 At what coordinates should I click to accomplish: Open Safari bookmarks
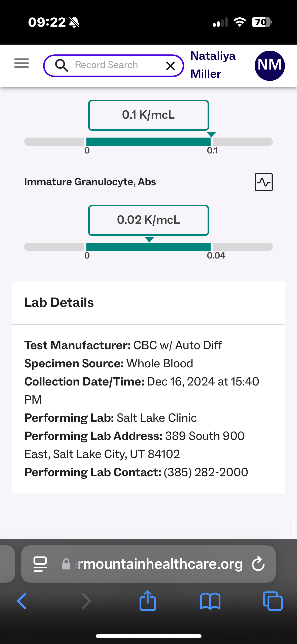pos(210,601)
